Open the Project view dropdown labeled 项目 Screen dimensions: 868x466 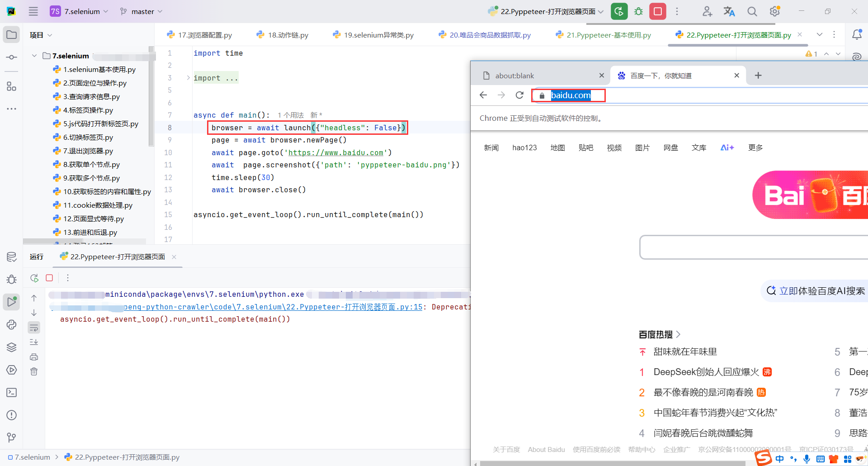coord(41,35)
